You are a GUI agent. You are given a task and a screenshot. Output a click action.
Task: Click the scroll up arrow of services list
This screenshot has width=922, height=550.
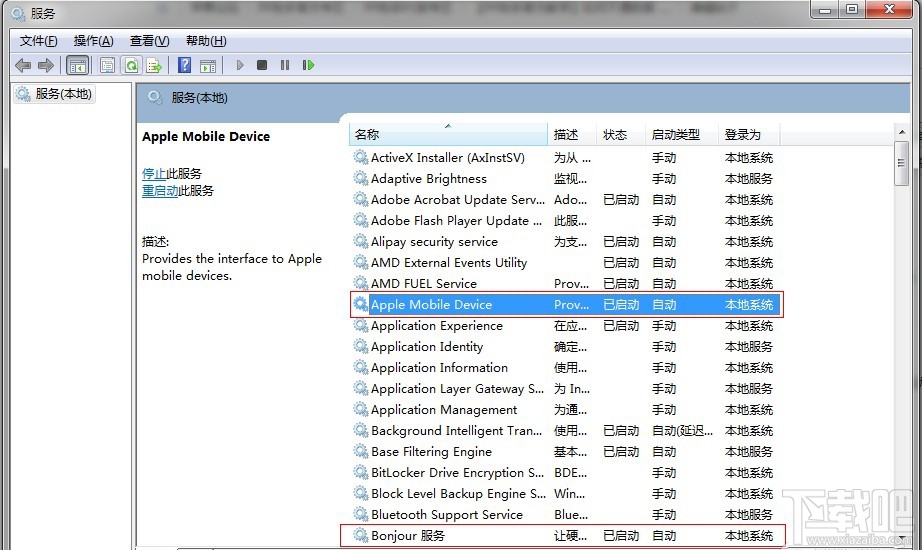(x=901, y=132)
